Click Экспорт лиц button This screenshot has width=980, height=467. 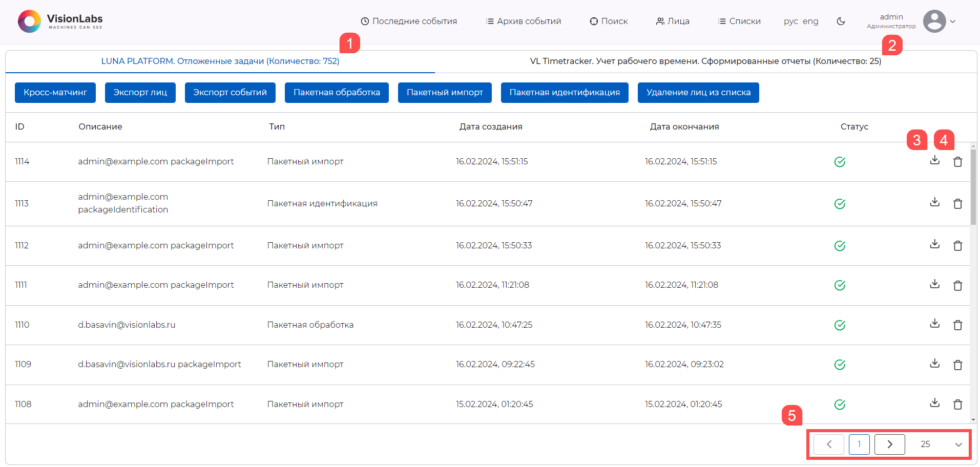point(140,93)
